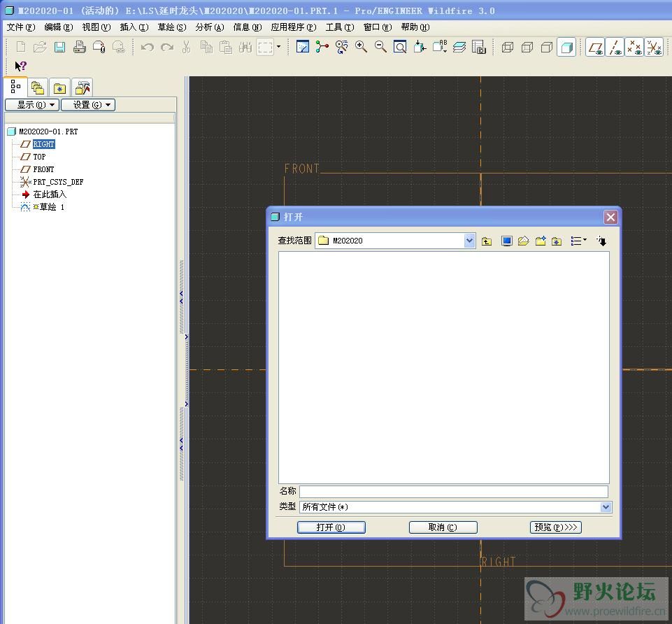This screenshot has width=672, height=624.
Task: Click the context-sensitive help cursor icon
Action: tap(20, 66)
